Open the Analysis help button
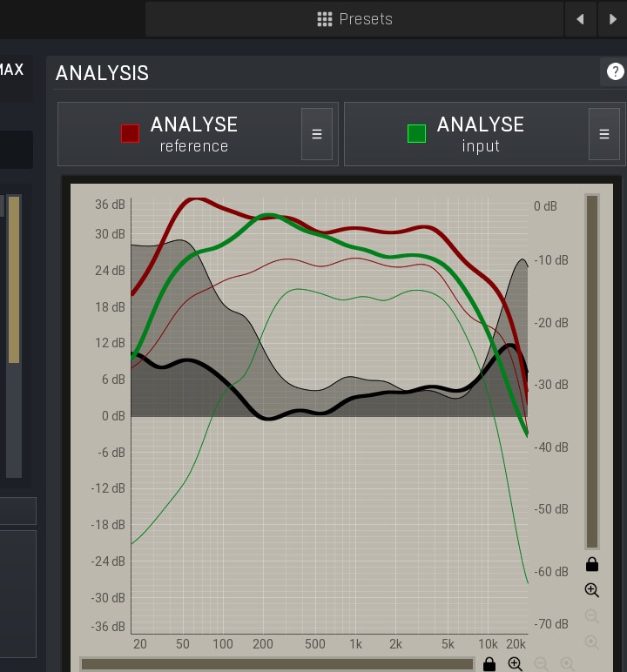Image resolution: width=627 pixels, height=672 pixels. click(x=615, y=72)
